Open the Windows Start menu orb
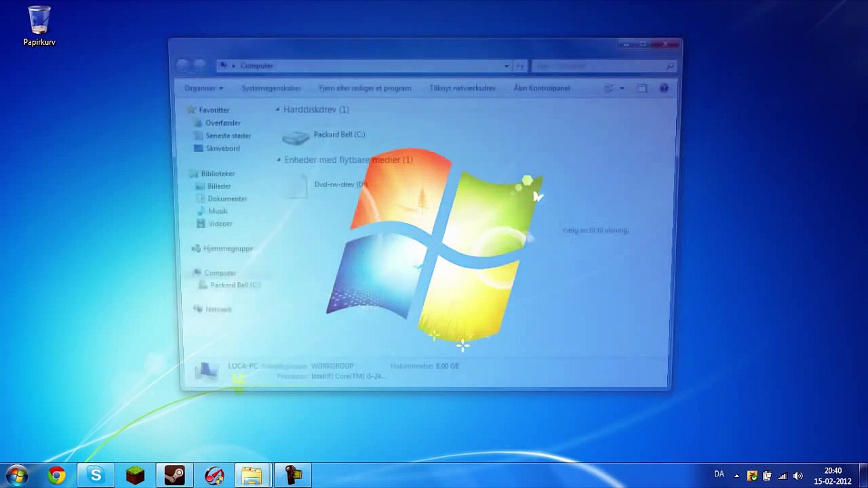This screenshot has height=488, width=868. click(16, 475)
